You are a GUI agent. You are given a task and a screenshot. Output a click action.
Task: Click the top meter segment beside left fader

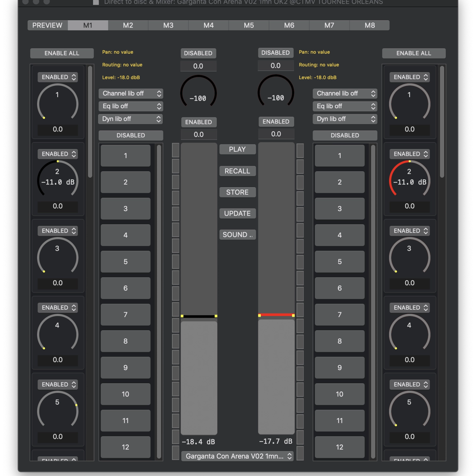tap(175, 150)
